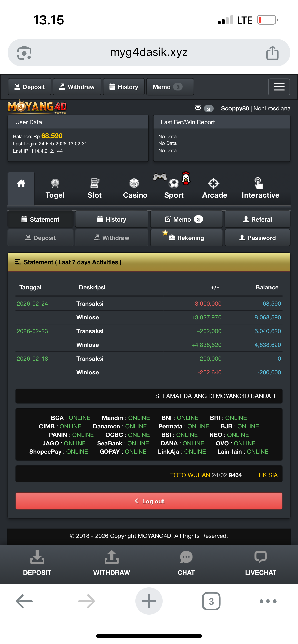Click the Statement Last 7 days Activities header
The height and width of the screenshot is (644, 298).
click(x=149, y=262)
